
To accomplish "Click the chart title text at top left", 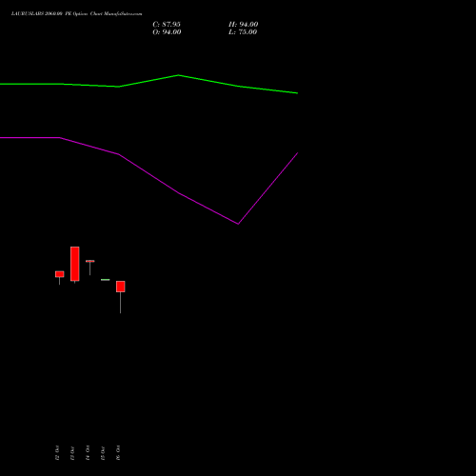I will click(76, 14).
